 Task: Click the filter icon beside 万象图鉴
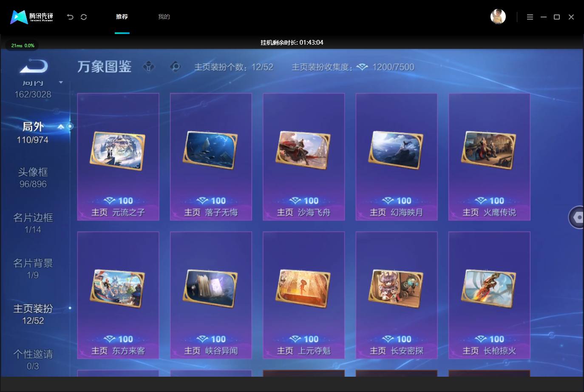pyautogui.click(x=149, y=67)
